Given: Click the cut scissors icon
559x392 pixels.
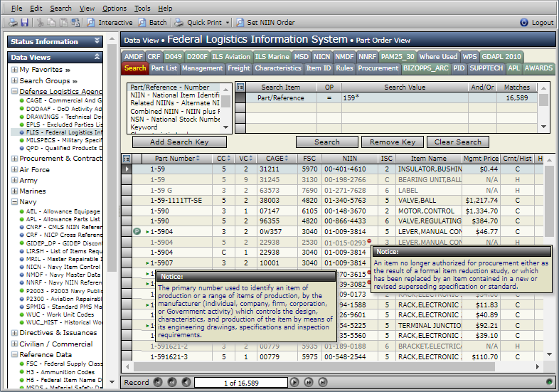Looking at the screenshot, I should coord(40,23).
